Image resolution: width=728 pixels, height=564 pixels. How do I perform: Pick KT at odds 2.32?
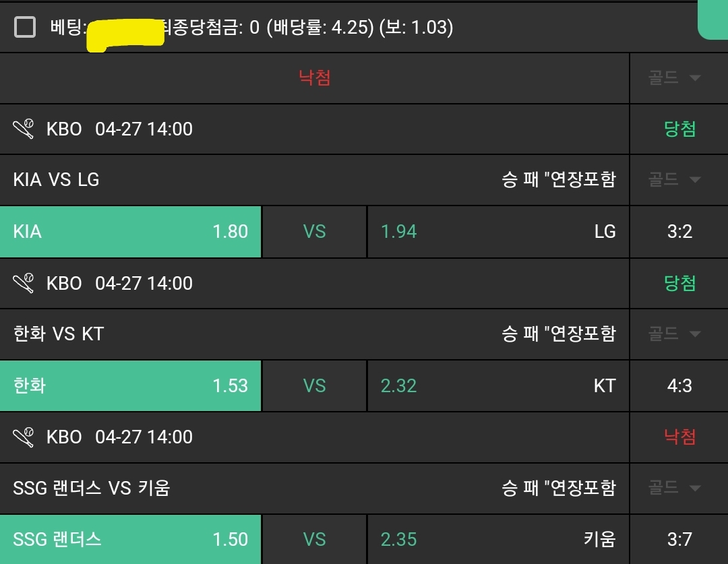pyautogui.click(x=498, y=385)
